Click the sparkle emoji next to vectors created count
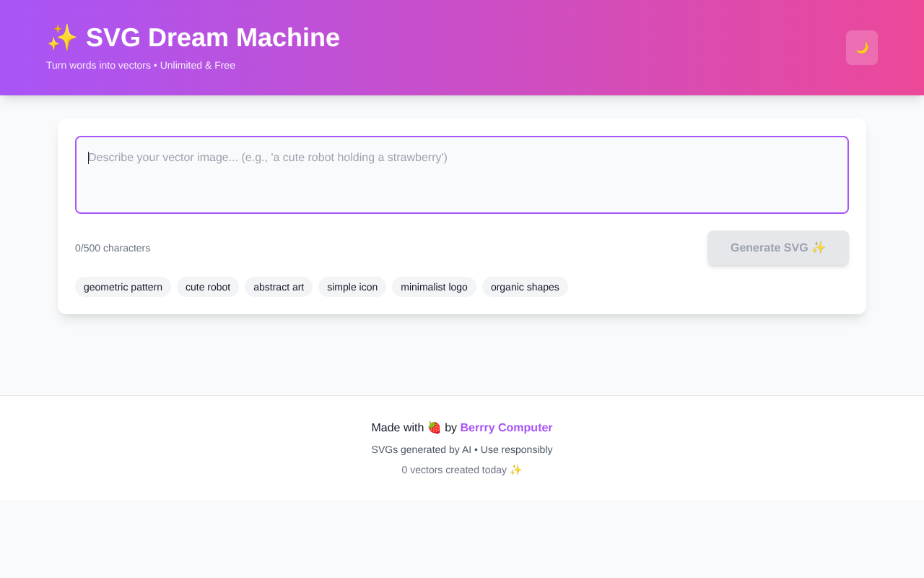Image resolution: width=924 pixels, height=578 pixels. tap(515, 469)
